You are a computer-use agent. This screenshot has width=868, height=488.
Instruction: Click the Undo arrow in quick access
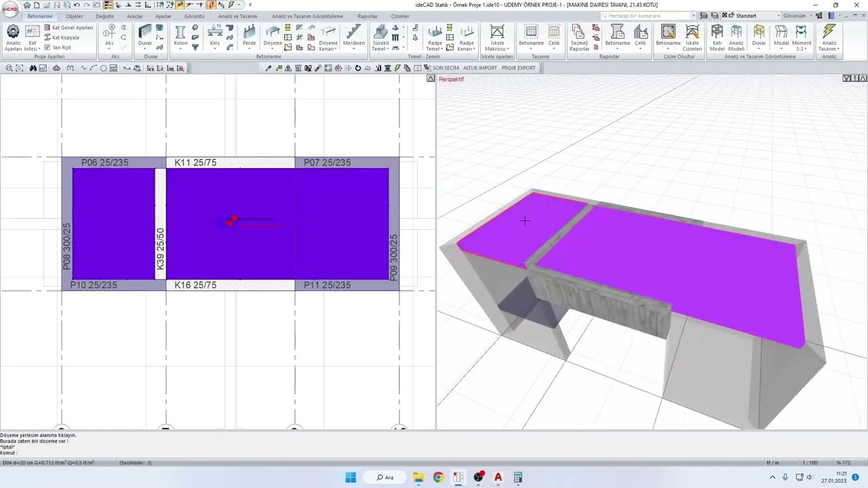(x=77, y=5)
